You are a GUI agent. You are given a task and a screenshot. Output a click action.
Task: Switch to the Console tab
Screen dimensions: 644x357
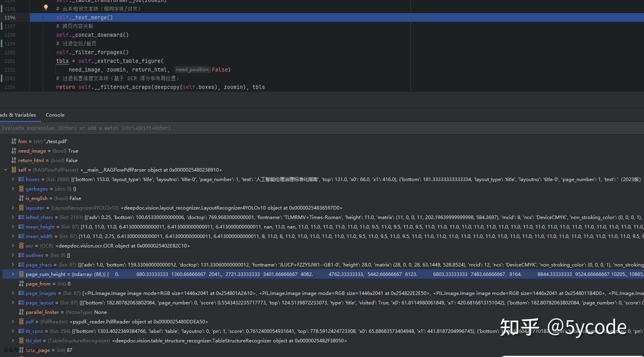[55, 115]
